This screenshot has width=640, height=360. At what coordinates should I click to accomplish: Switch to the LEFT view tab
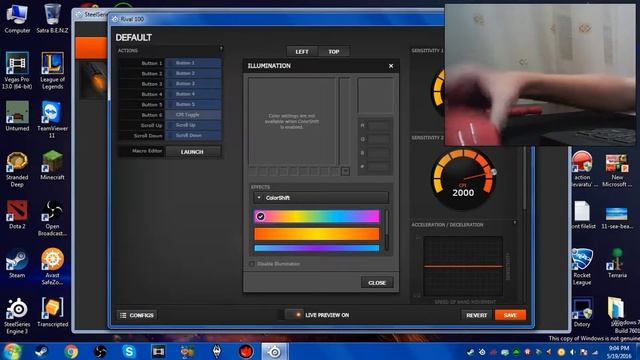click(302, 51)
